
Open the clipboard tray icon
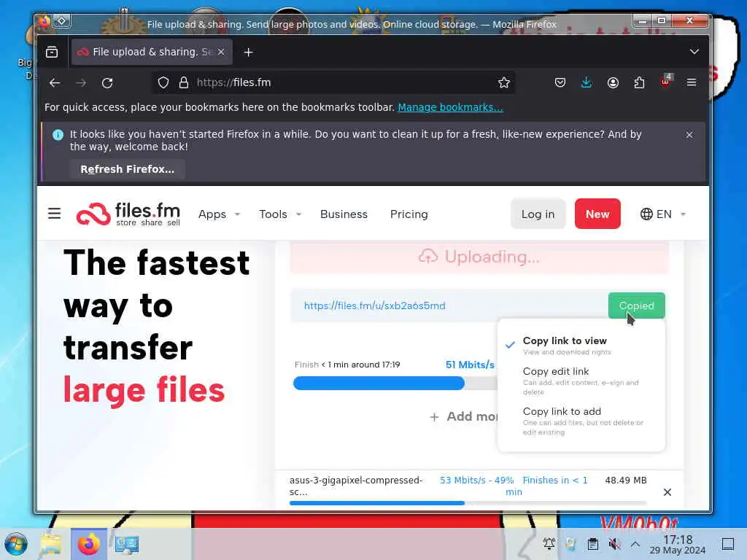pyautogui.click(x=592, y=544)
